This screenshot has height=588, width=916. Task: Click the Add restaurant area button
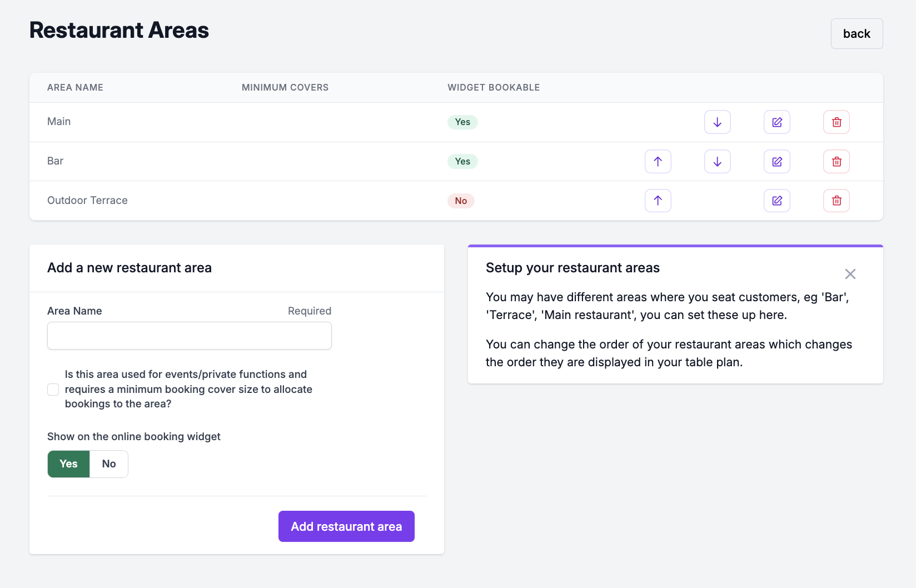point(346,526)
